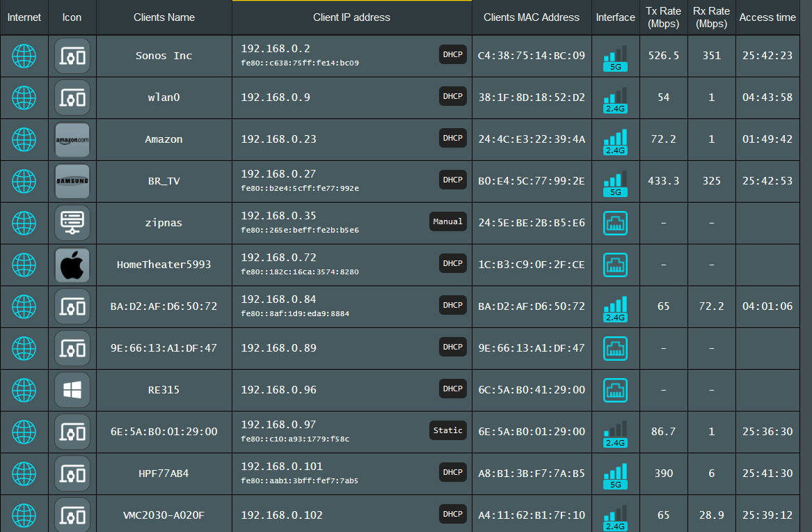Screen dimensions: 812x532
Task: Select the client name wlan0
Action: [x=164, y=97]
